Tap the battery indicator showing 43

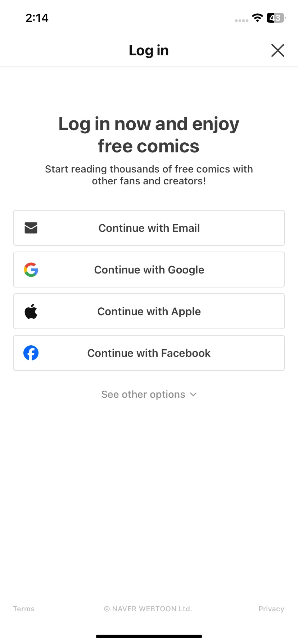tap(276, 18)
